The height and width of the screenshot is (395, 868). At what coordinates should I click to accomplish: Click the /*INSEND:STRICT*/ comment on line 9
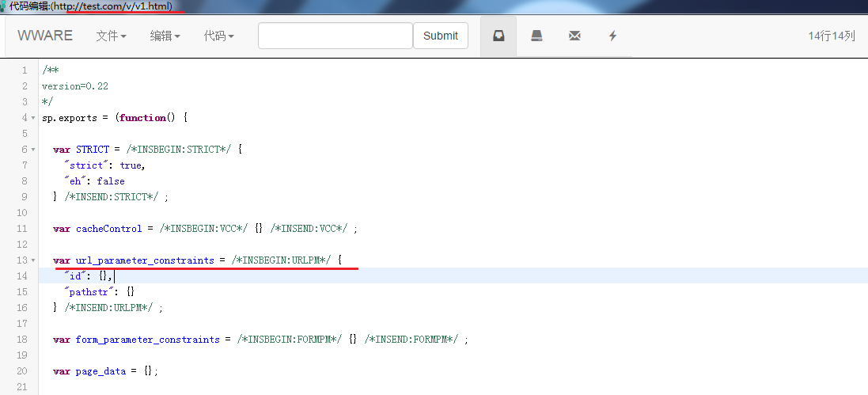click(112, 196)
